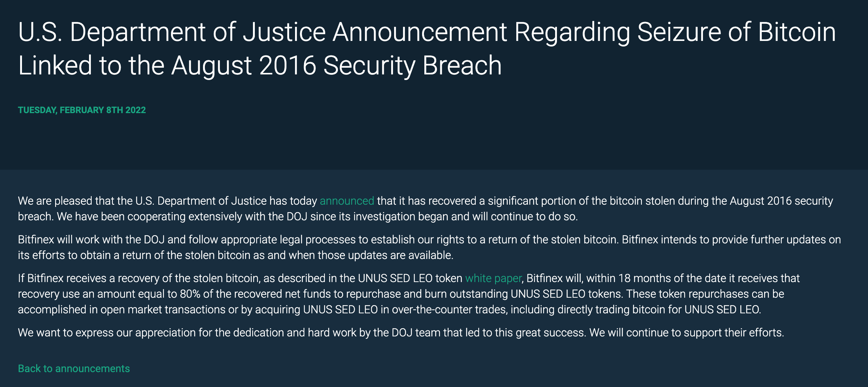
Task: Click the paragraph starting 'We are pleased'
Action: click(x=425, y=209)
